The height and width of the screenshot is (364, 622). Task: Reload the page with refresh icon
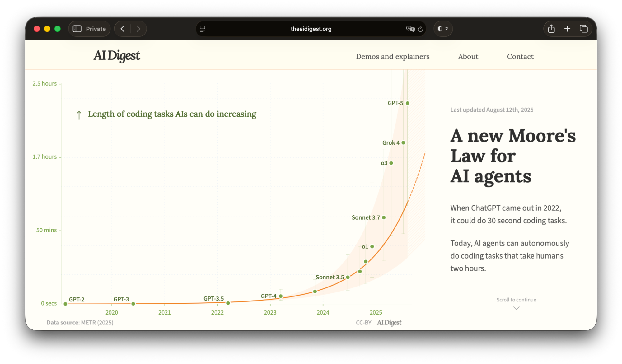tap(420, 29)
